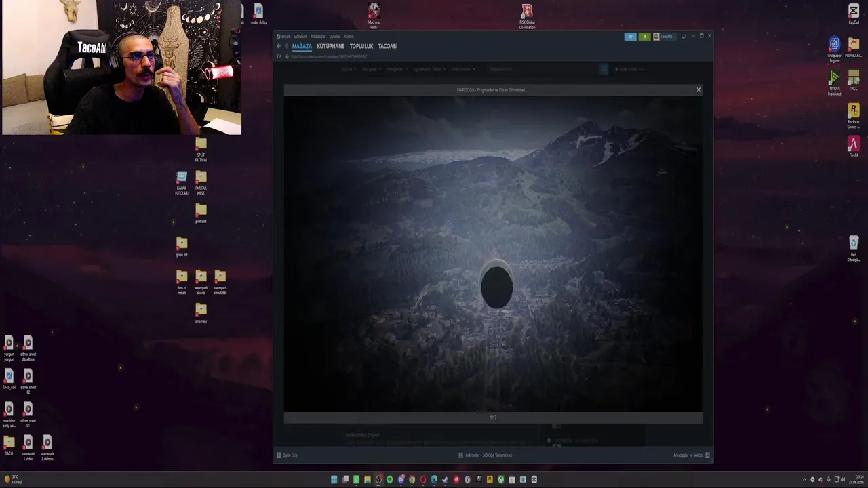Select the FAR FAR WEST desktop folder
The width and height of the screenshot is (868, 488).
[x=201, y=183]
